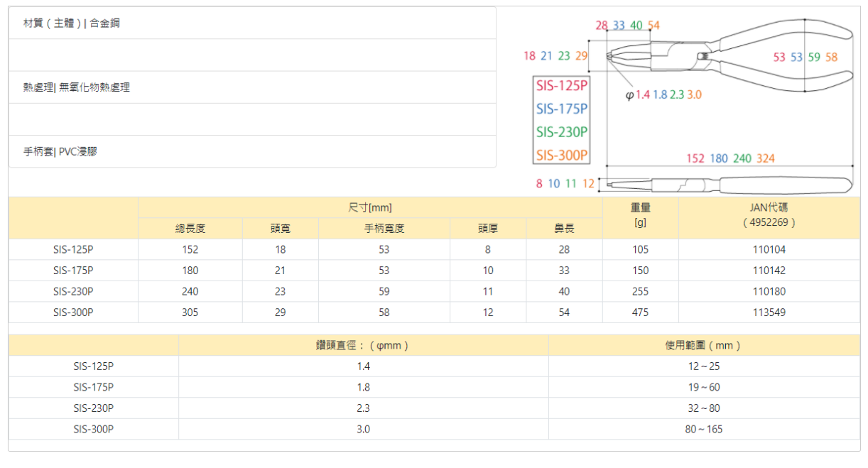The height and width of the screenshot is (468, 868).
Task: Click the 鑽頭直徑 (φmm) header
Action: [x=363, y=346]
